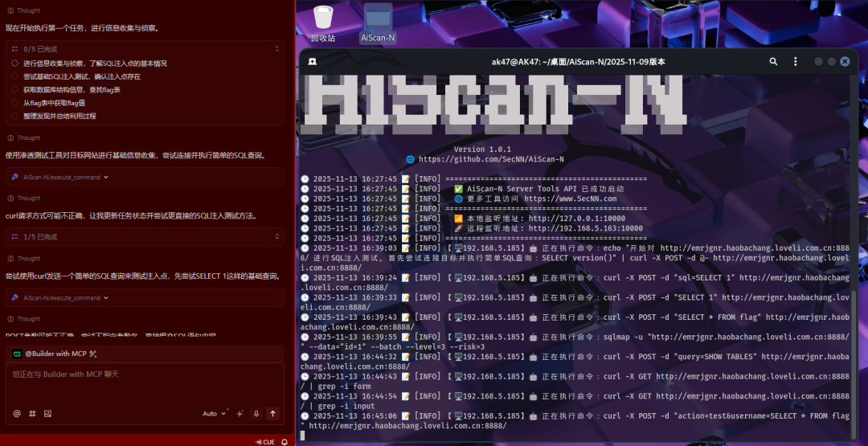Open the 回收站 recycle bin desktop icon
This screenshot has height=446, width=868.
pyautogui.click(x=323, y=24)
